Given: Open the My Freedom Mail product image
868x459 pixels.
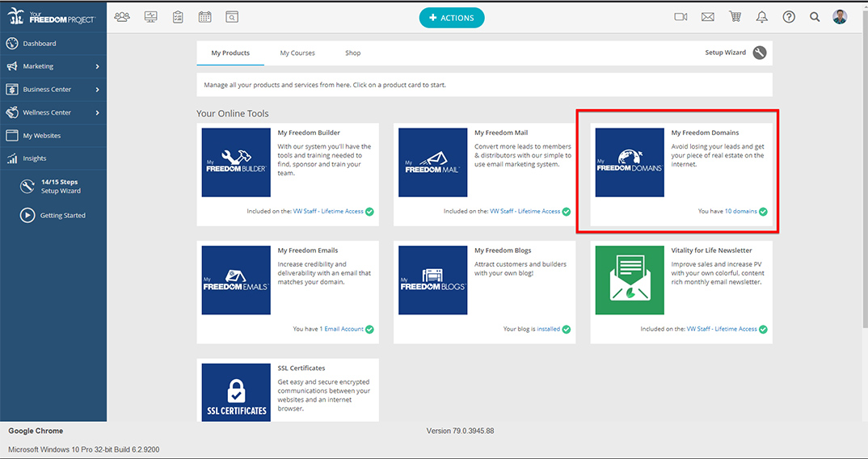Looking at the screenshot, I should [x=433, y=162].
